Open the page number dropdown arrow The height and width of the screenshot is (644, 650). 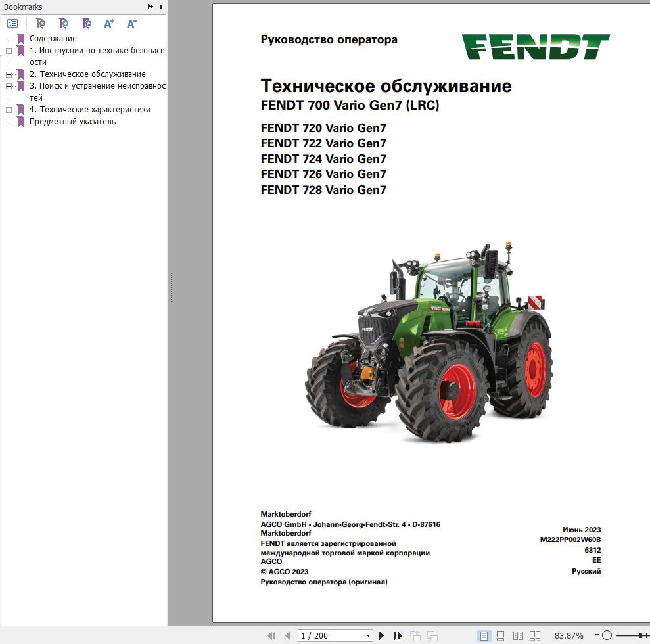[x=368, y=635]
